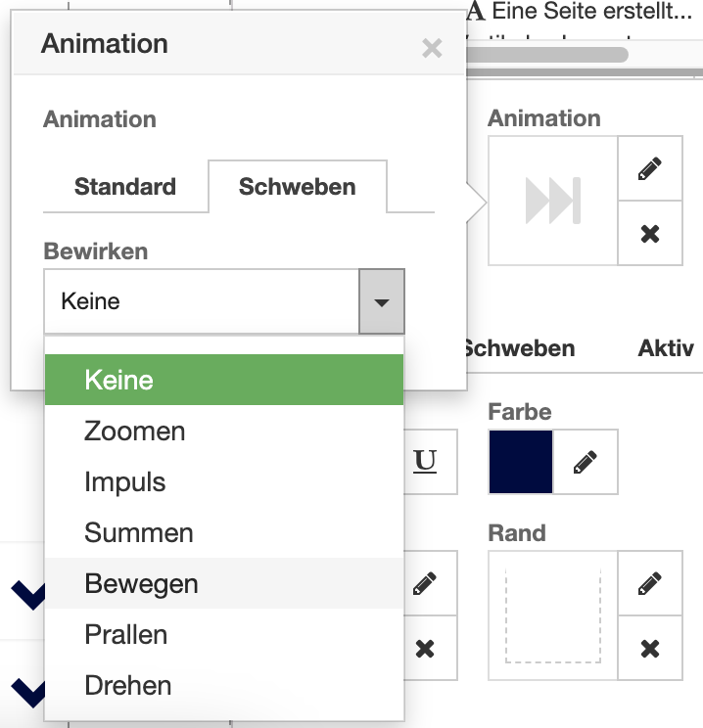The image size is (703, 728).
Task: Toggle underline text formatting
Action: point(425,461)
